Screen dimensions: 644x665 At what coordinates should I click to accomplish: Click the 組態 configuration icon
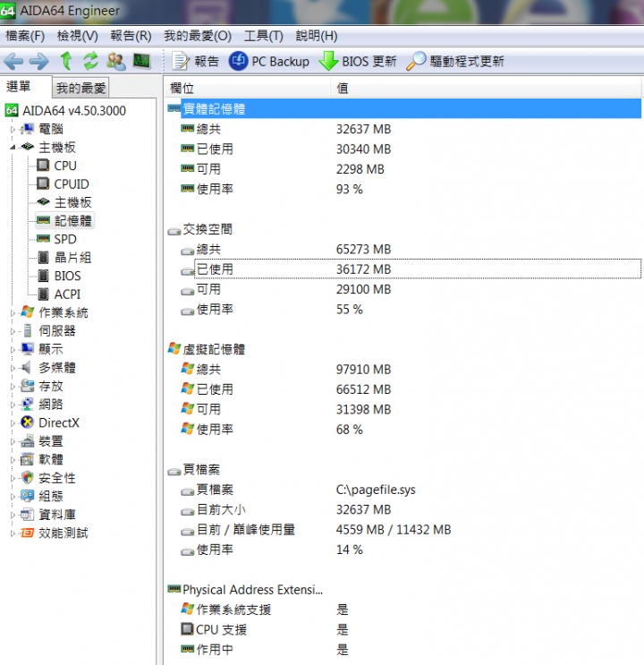(x=28, y=496)
